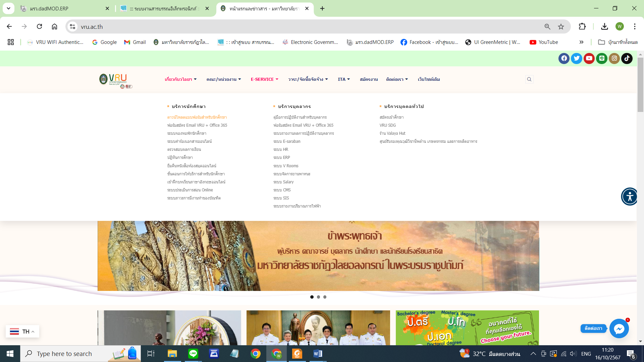Screen dimensions: 644x362
Task: Open the Instagram social icon
Action: [614, 58]
